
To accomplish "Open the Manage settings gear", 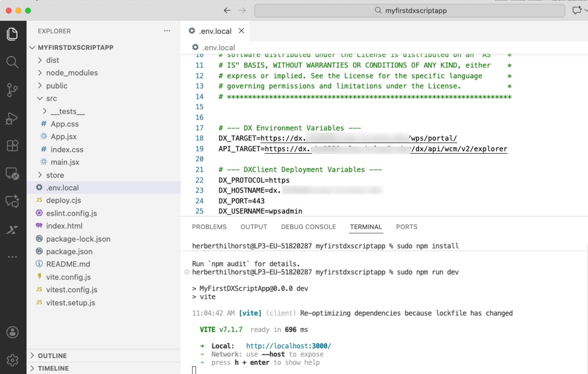I will (12, 360).
